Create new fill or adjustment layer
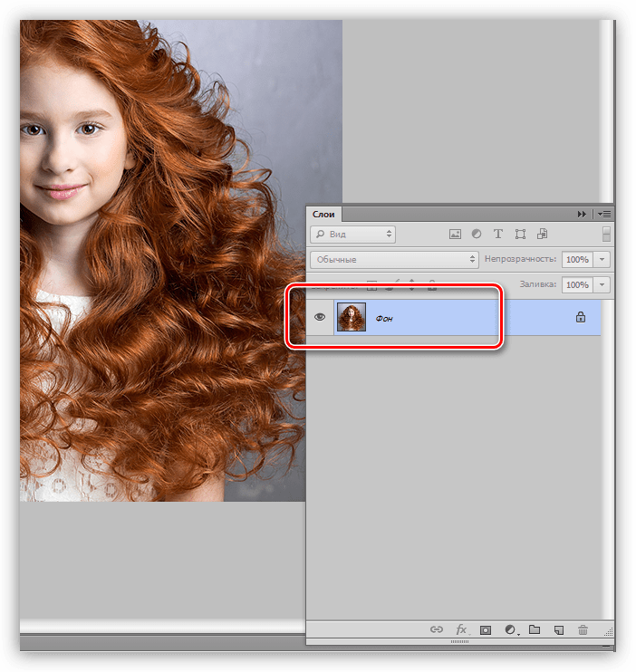 tap(510, 629)
